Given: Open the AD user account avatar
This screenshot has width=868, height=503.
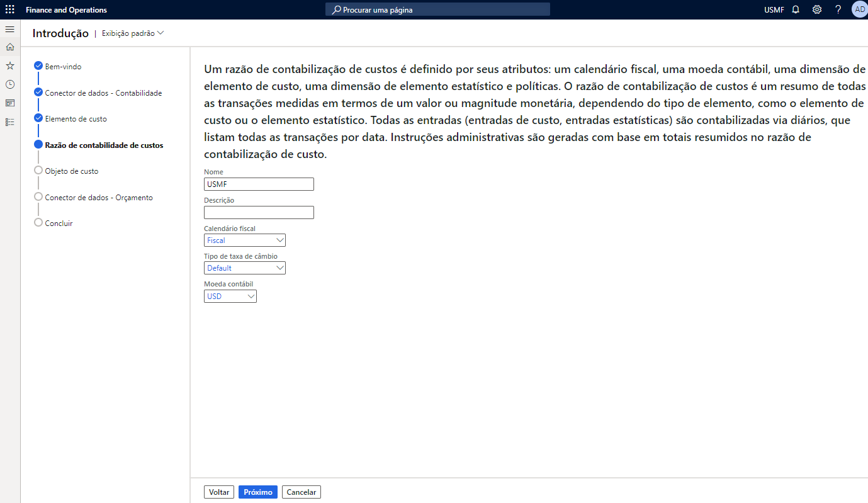Looking at the screenshot, I should 859,9.
